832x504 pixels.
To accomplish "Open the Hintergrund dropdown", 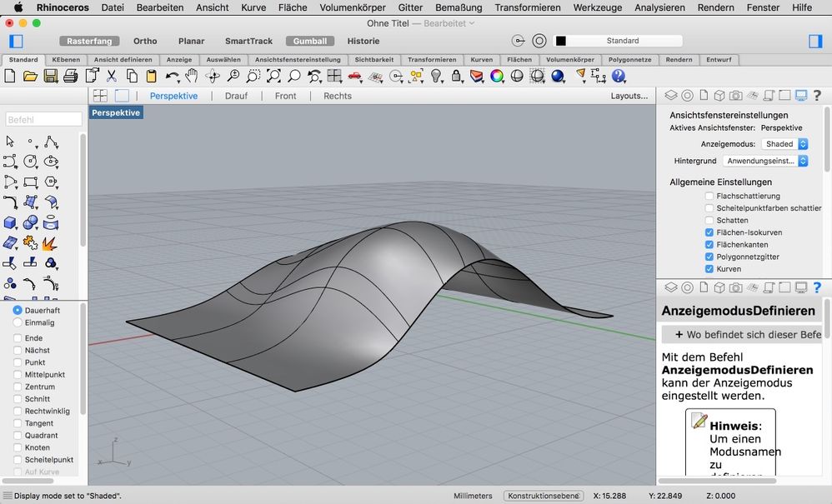I will point(765,161).
